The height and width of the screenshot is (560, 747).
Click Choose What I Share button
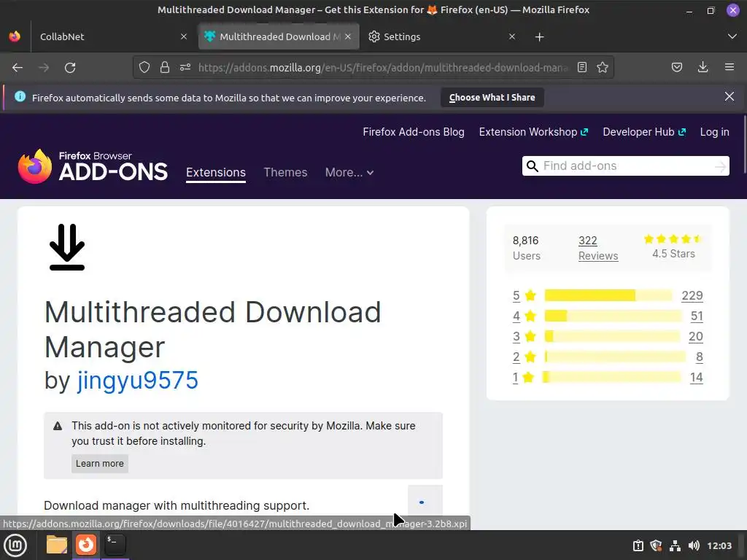click(492, 97)
